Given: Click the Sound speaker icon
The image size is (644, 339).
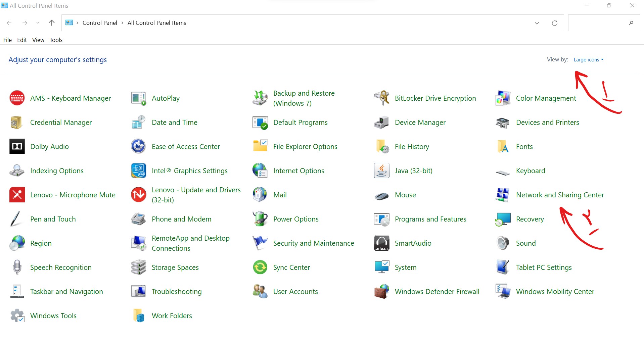Looking at the screenshot, I should pos(503,243).
